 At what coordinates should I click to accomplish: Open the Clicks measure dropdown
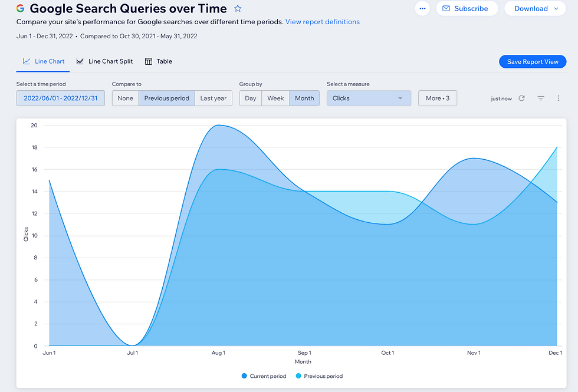click(x=369, y=98)
